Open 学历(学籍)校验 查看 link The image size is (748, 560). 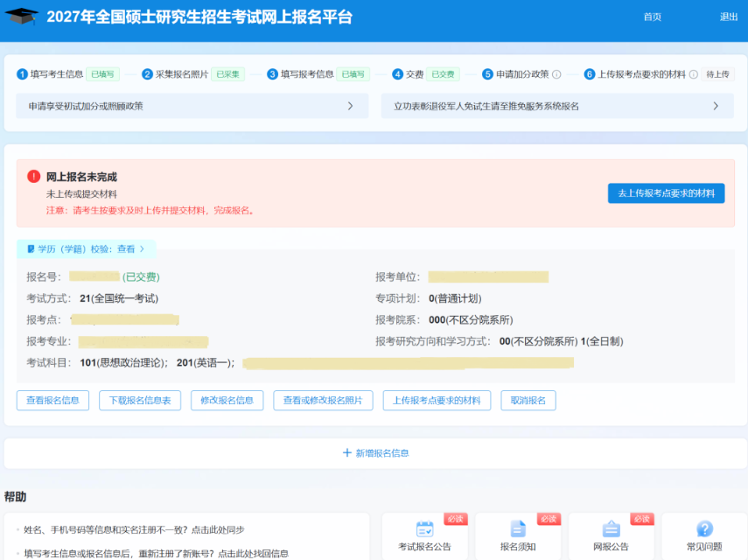130,249
